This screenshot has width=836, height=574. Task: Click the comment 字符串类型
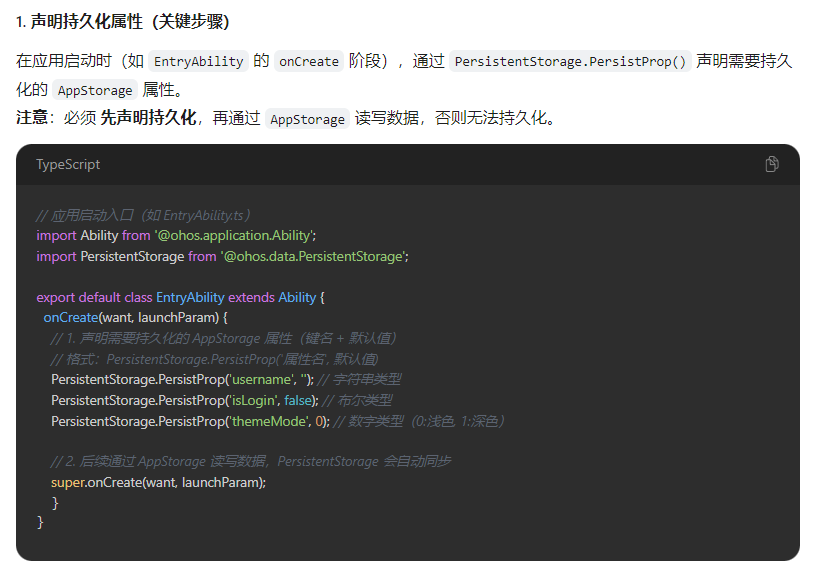359,379
